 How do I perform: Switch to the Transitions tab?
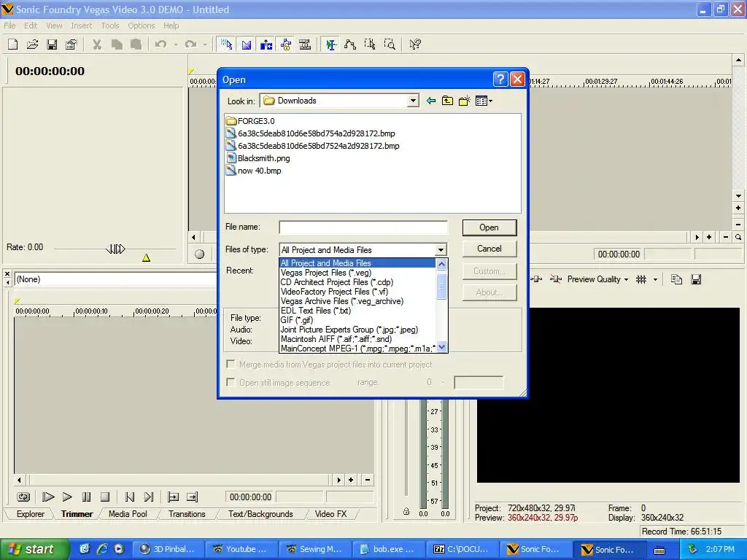pos(187,514)
